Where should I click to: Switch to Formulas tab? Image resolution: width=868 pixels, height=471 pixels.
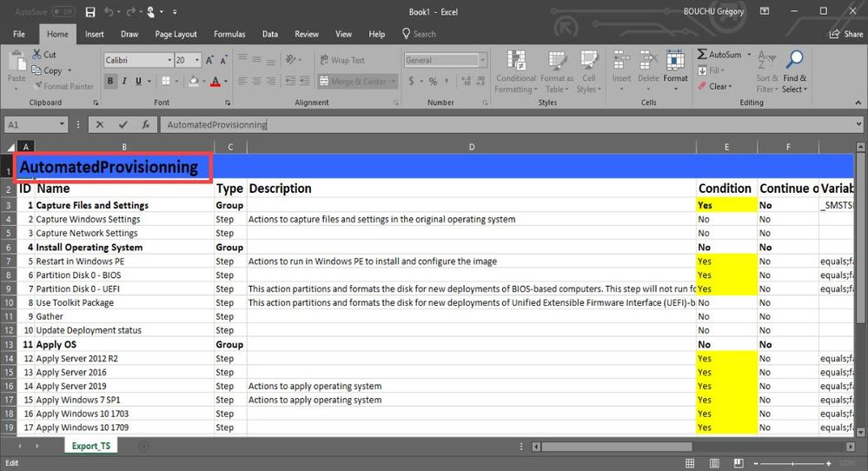point(229,34)
